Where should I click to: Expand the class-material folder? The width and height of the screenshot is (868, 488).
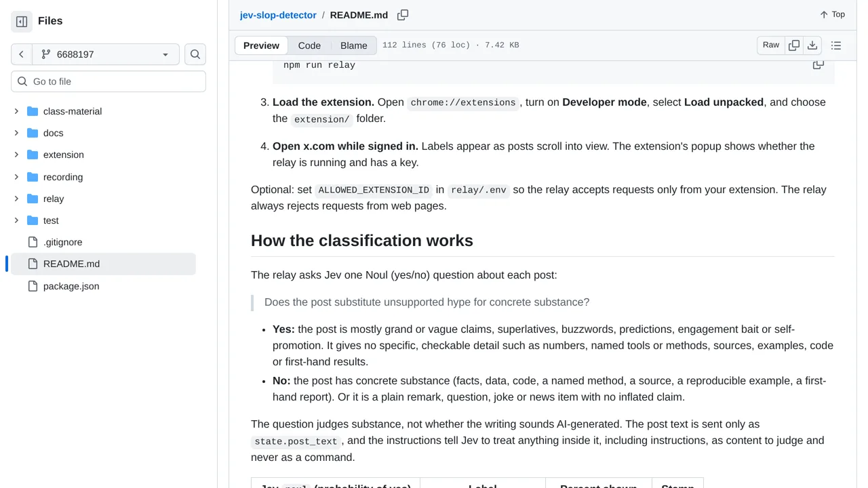pos(16,111)
